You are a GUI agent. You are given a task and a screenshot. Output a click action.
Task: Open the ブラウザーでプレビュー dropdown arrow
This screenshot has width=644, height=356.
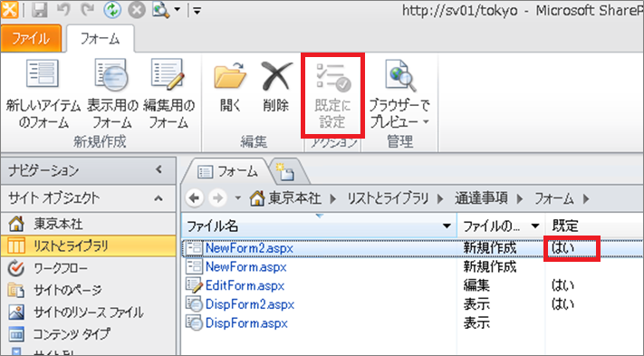426,122
